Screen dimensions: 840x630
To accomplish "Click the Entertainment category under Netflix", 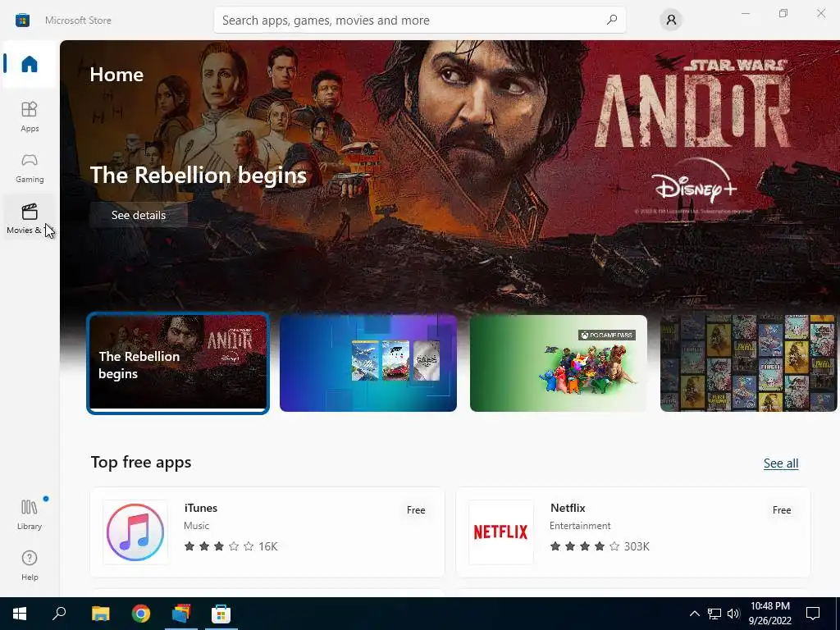I will coord(580,526).
